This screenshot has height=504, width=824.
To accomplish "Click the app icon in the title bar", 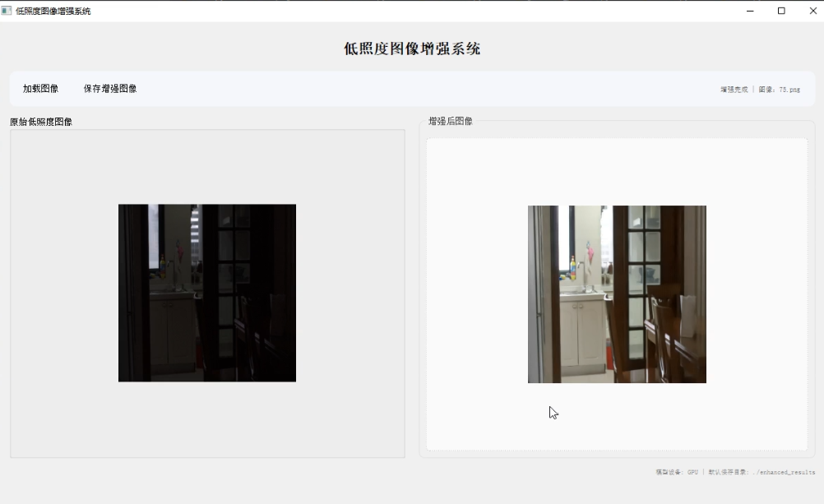I will click(x=7, y=11).
